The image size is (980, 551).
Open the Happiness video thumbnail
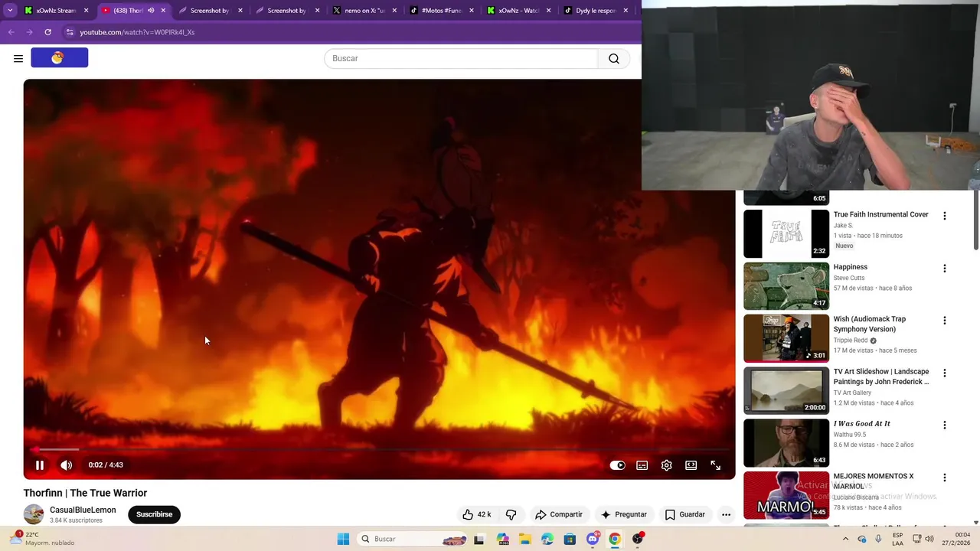coord(786,286)
